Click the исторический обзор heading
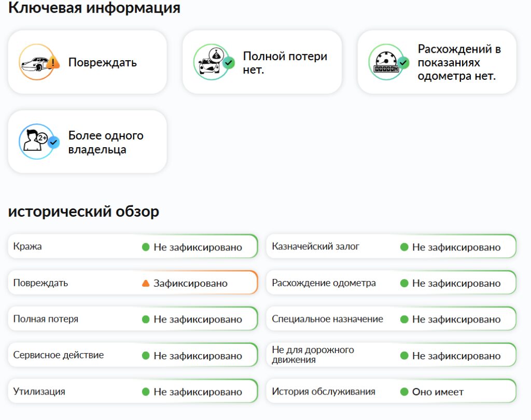 point(83,212)
